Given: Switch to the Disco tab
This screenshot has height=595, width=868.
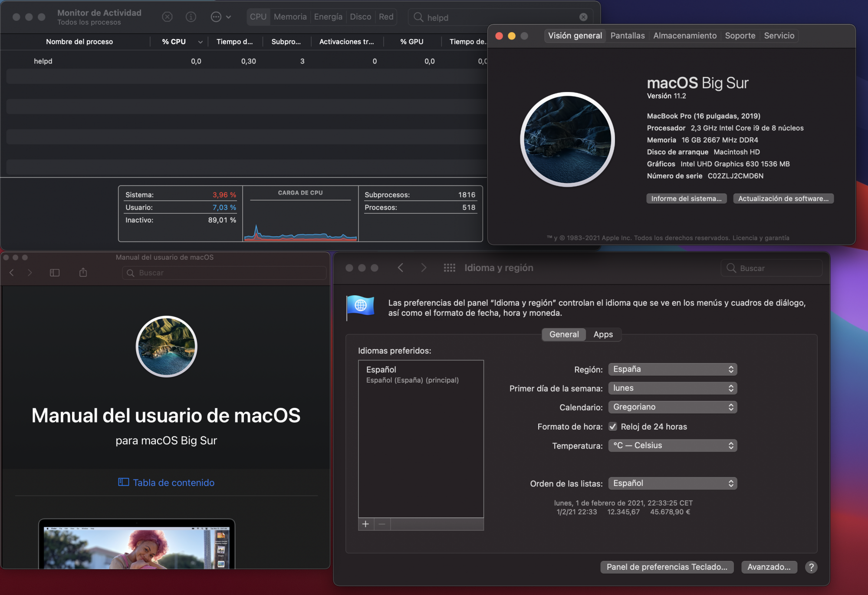Looking at the screenshot, I should [x=361, y=17].
